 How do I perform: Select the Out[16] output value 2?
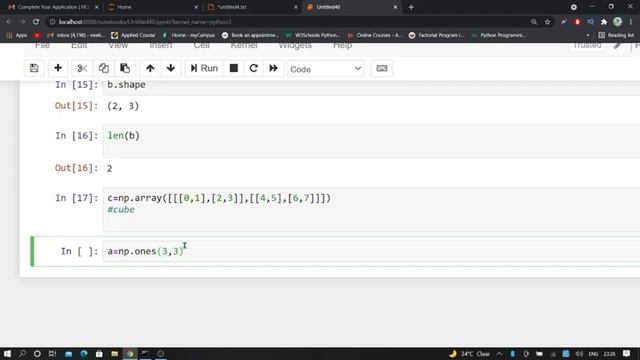click(109, 169)
